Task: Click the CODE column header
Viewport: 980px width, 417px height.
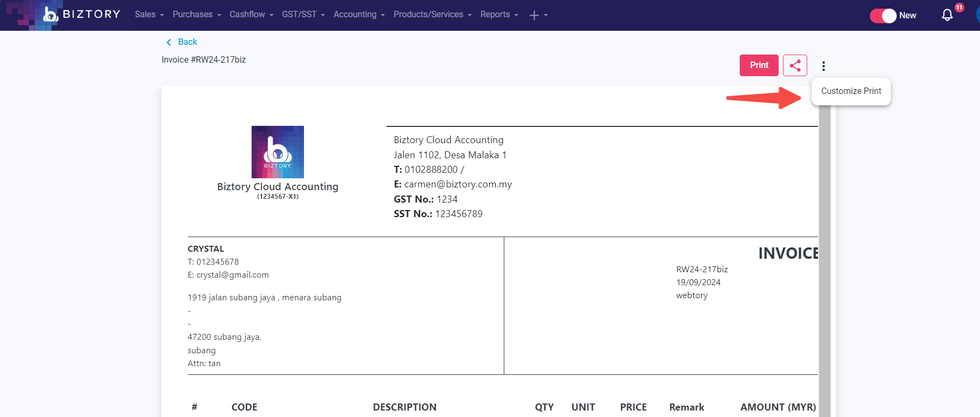Action: 245,407
